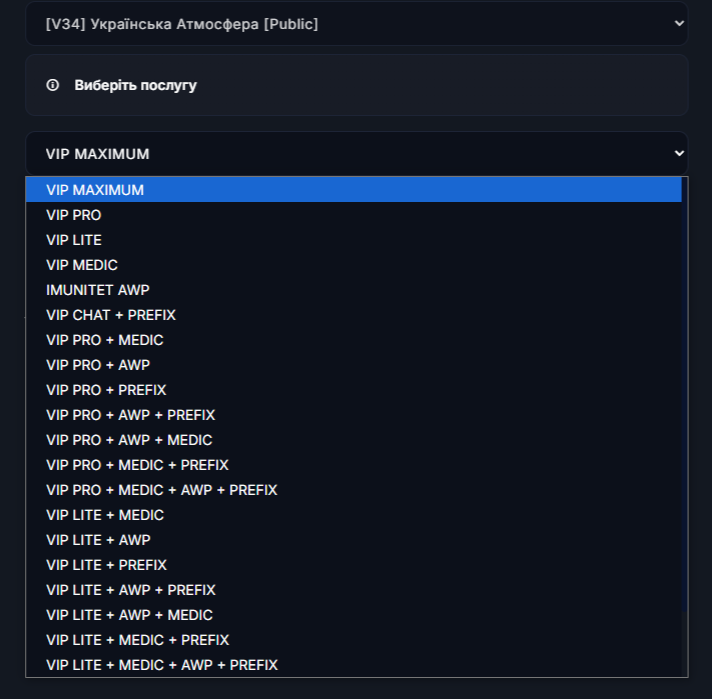This screenshot has width=712, height=699.
Task: Select VIP PRO + AWP + MEDIC
Action: point(129,440)
